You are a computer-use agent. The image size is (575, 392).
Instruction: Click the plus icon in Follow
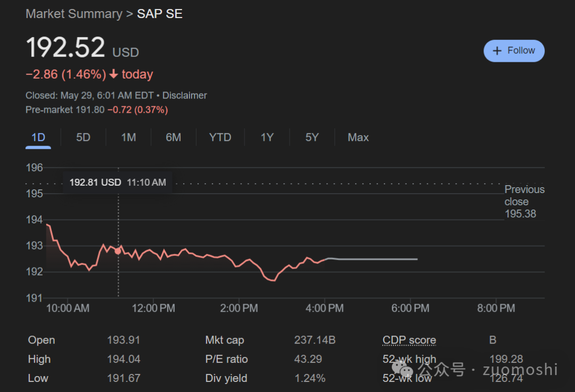[497, 51]
